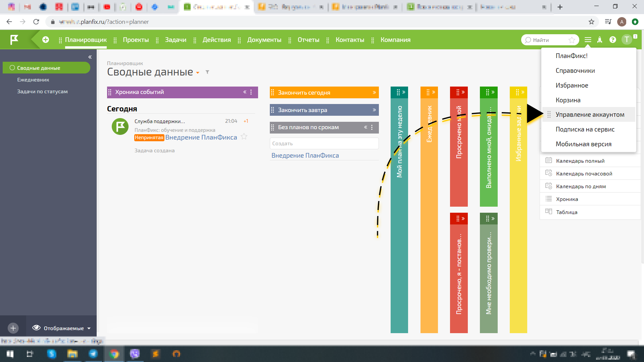Click the star inside the search field
This screenshot has height=362, width=644.
coord(572,40)
